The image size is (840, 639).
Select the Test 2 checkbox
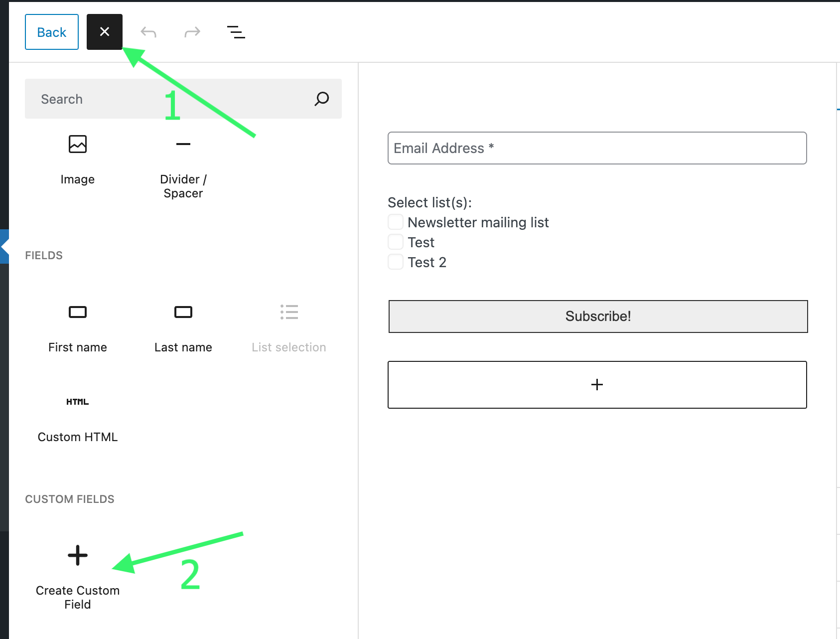click(x=396, y=262)
